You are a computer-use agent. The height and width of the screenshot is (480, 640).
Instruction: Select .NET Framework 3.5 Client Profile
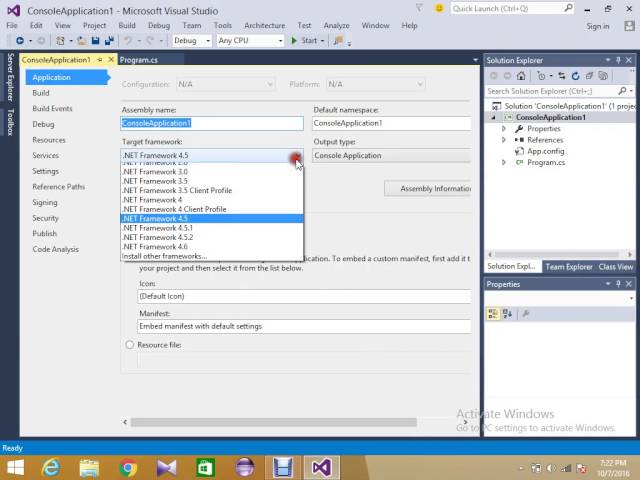(x=212, y=190)
